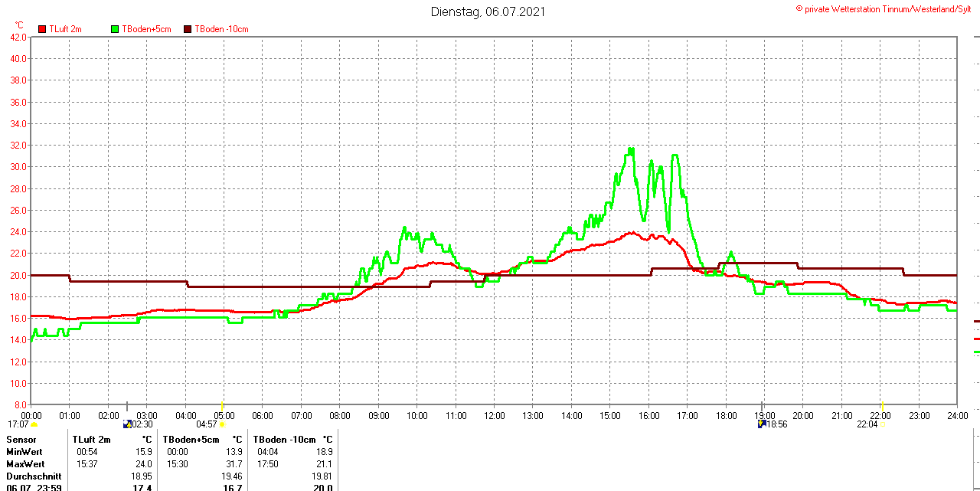The image size is (980, 491).
Task: Click the private Wetterstation Tinnum copyright text
Action: (887, 8)
